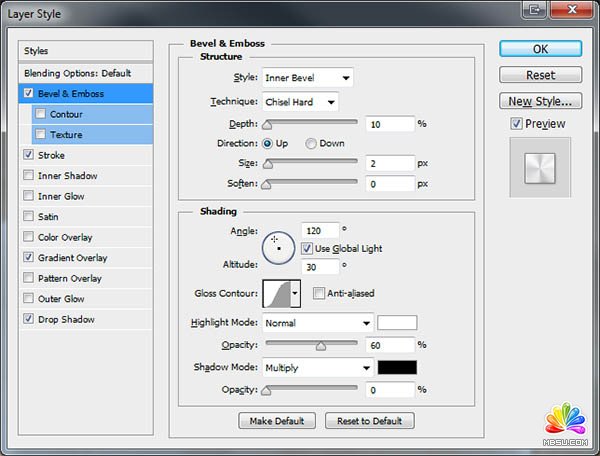
Task: Click the white Highlight Mode color swatch
Action: pos(397,323)
